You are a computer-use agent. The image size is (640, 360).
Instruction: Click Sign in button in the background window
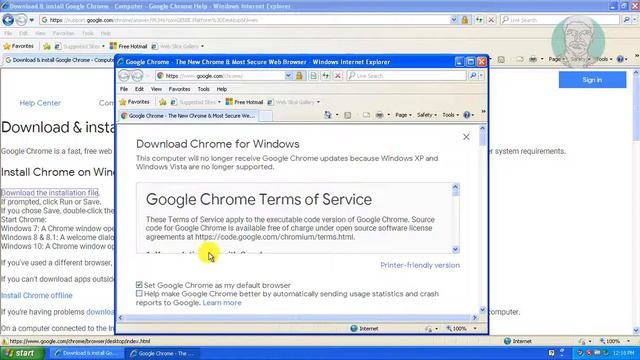click(592, 80)
